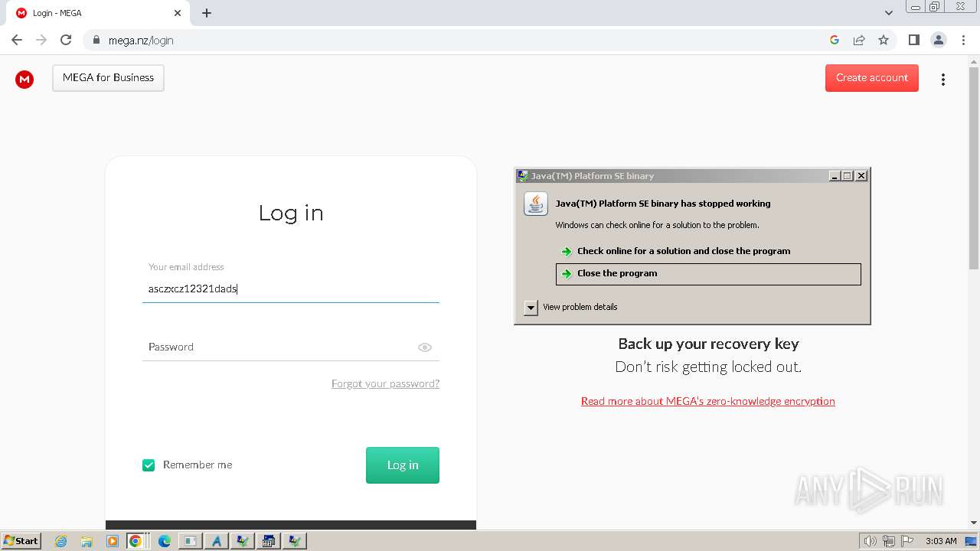Open Microsoft Edge from taskbar
Screen dimensions: 980x551
tap(164, 541)
